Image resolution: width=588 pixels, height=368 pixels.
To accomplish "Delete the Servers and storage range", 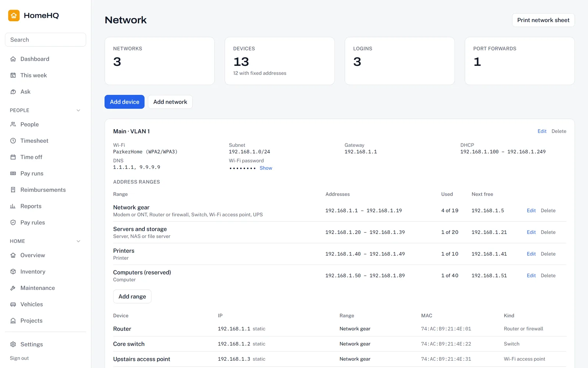I will pos(548,232).
